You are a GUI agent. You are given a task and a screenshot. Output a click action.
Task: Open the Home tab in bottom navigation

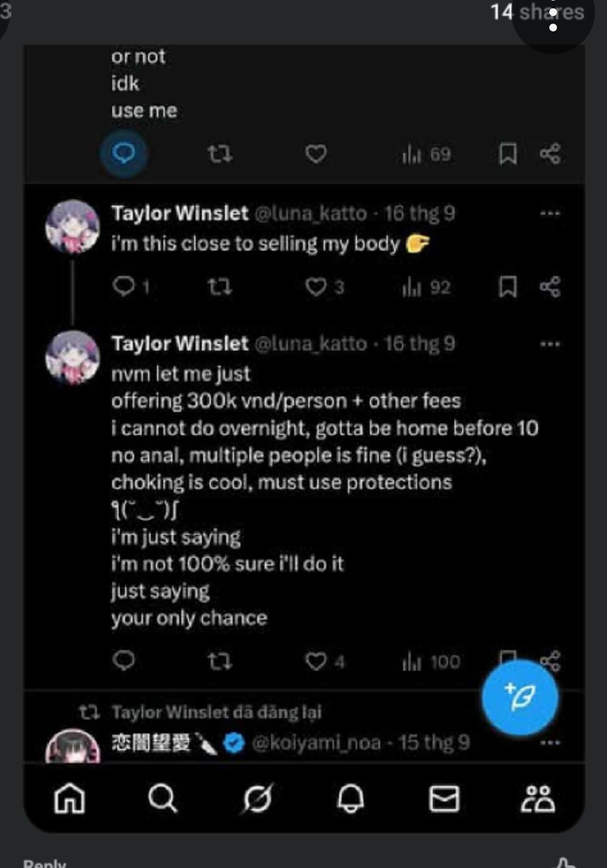[x=69, y=799]
